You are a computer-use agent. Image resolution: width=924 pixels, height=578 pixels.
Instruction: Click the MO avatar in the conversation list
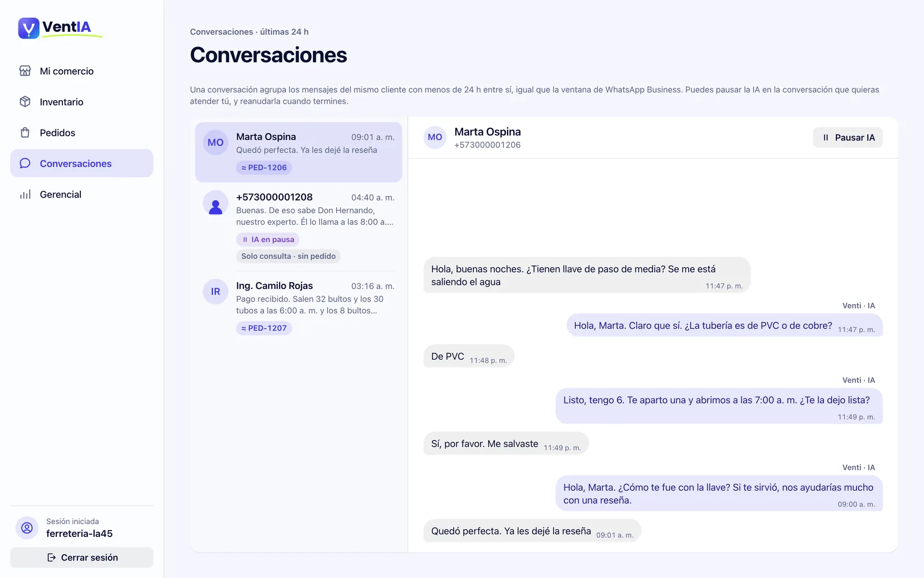click(215, 142)
